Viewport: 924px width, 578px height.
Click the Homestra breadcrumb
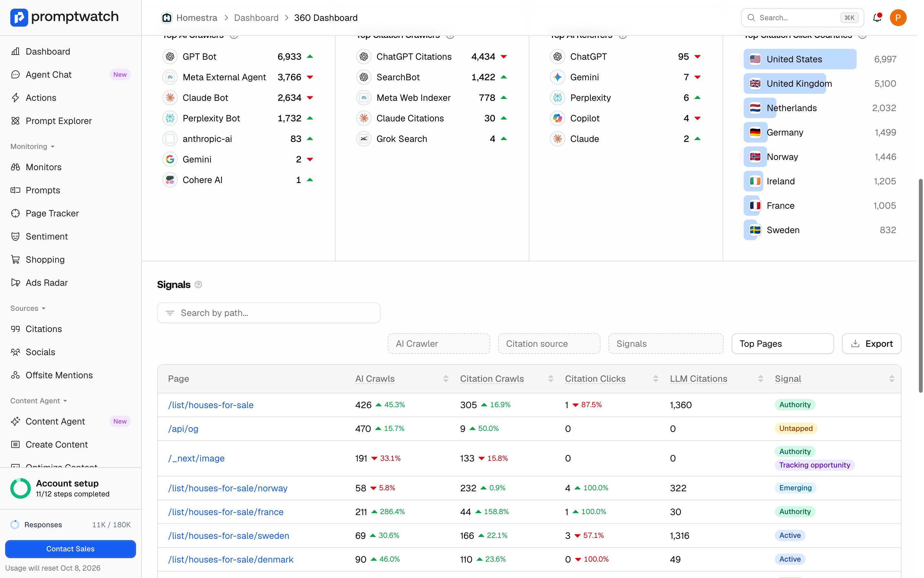(197, 18)
